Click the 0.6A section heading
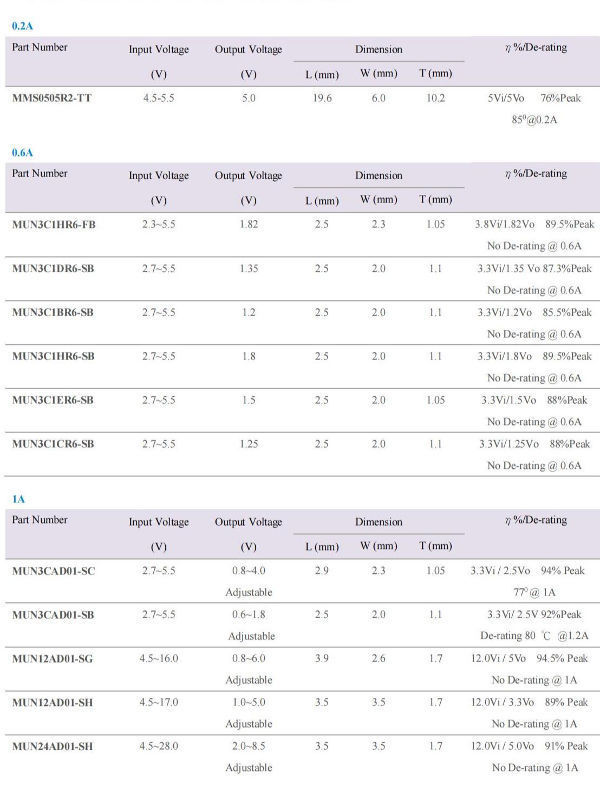The height and width of the screenshot is (800, 600). (x=23, y=152)
